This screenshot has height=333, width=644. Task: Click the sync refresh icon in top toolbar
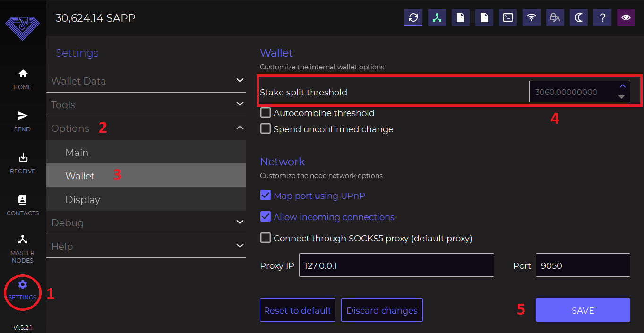tap(413, 18)
